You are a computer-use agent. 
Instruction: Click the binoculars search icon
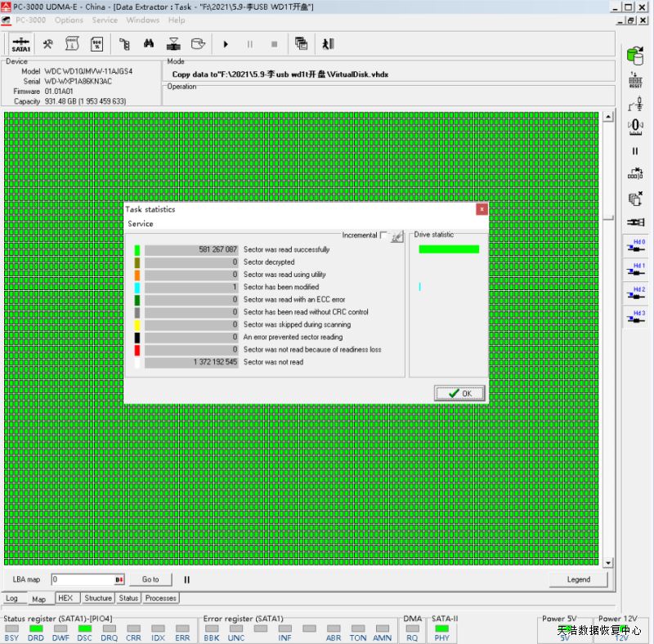[149, 44]
